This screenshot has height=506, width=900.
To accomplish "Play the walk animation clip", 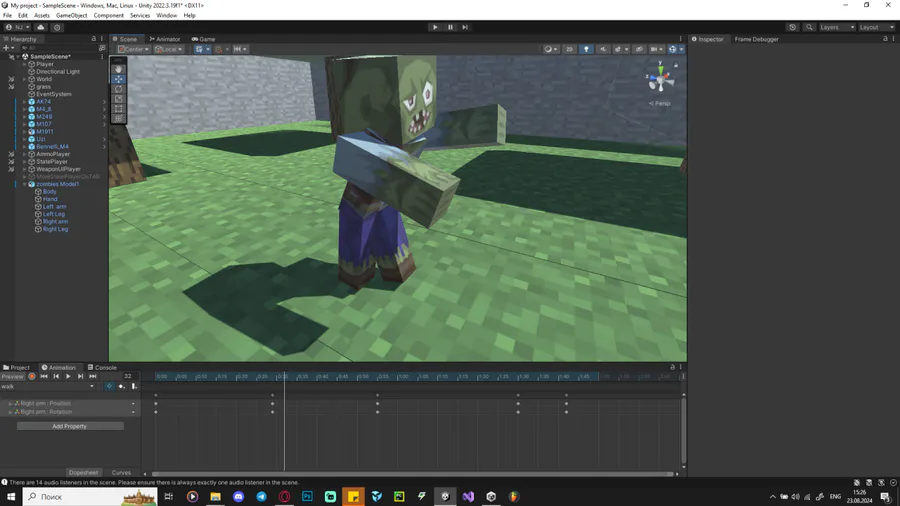I will click(x=68, y=376).
